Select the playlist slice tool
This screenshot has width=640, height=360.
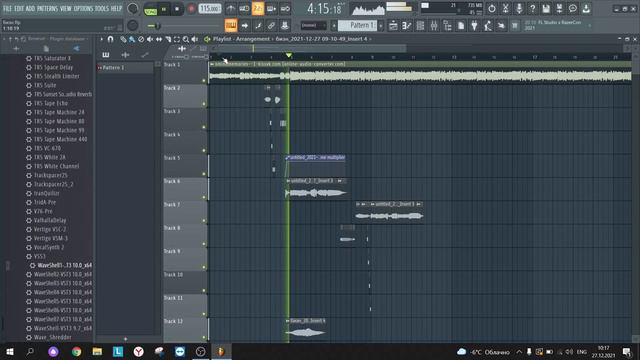click(x=168, y=39)
